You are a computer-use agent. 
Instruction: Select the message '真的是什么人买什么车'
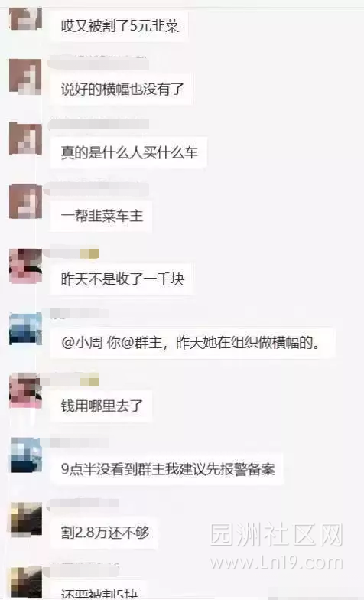(128, 152)
